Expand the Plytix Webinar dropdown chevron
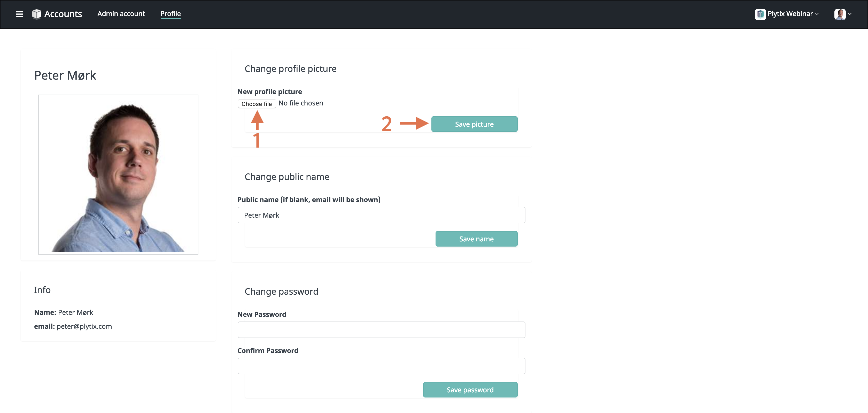This screenshot has height=413, width=868. 817,14
